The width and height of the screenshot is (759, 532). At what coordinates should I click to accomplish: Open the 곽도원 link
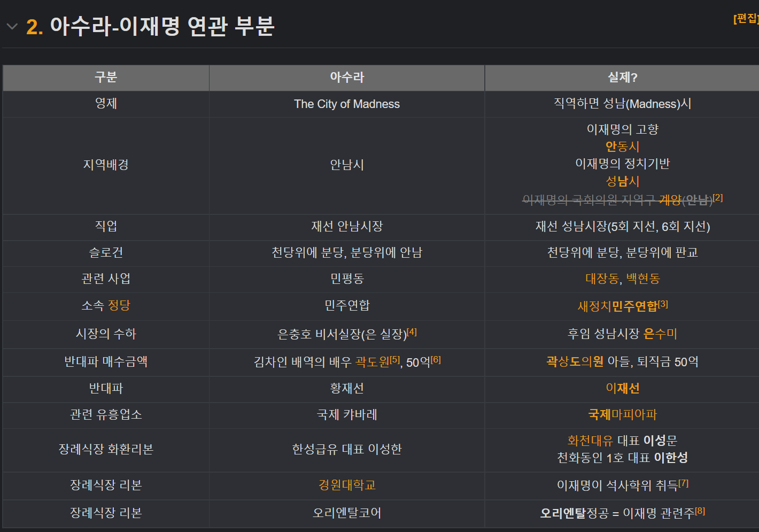pos(373,362)
